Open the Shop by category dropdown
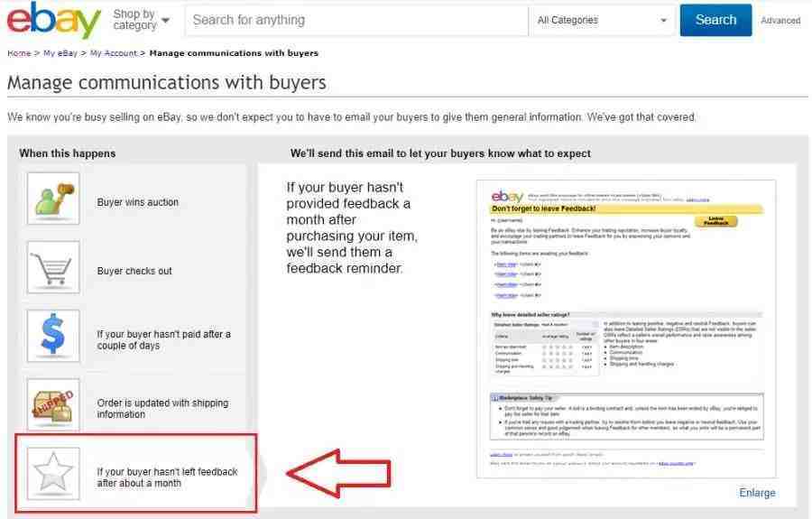The height and width of the screenshot is (519, 812). [x=141, y=20]
